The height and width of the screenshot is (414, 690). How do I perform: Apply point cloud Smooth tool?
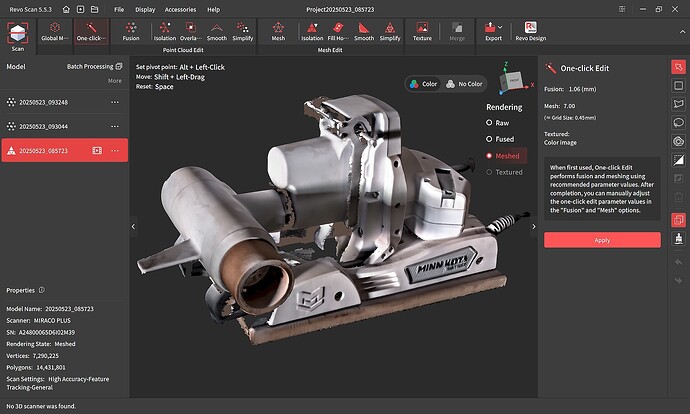tap(217, 32)
